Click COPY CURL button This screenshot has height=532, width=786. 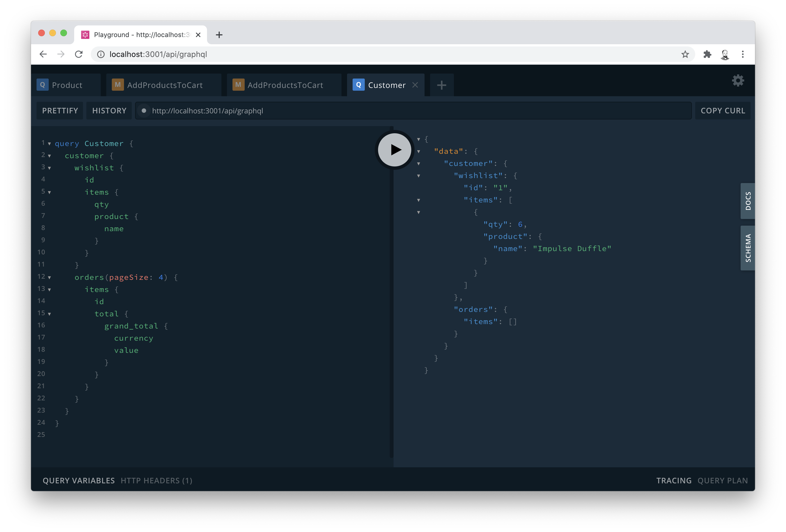tap(722, 110)
